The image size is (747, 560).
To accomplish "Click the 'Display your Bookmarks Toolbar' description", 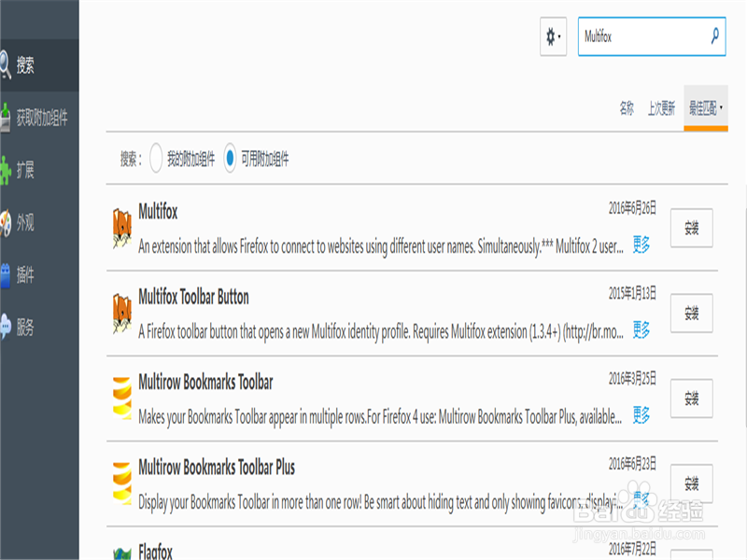I will click(x=381, y=502).
